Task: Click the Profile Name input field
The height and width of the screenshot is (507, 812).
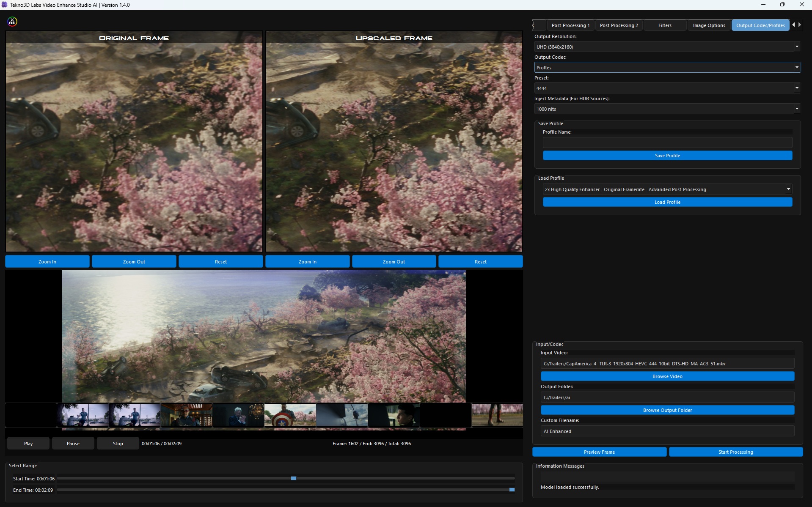Action: [x=667, y=143]
